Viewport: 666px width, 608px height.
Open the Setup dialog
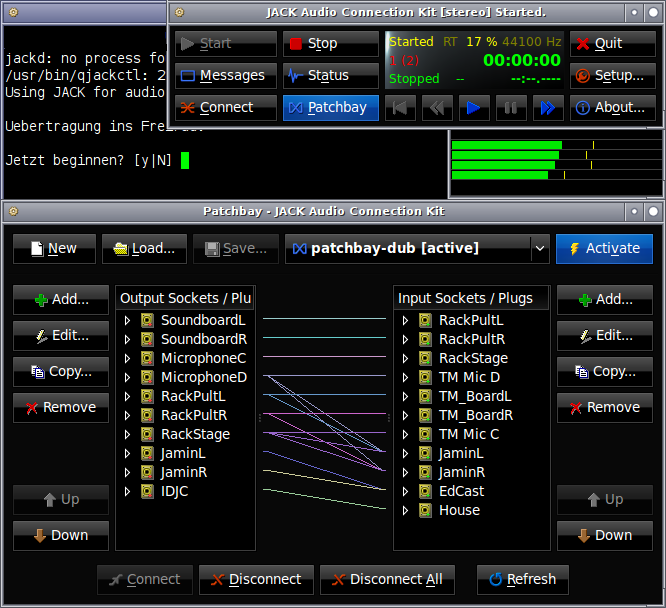pyautogui.click(x=612, y=76)
